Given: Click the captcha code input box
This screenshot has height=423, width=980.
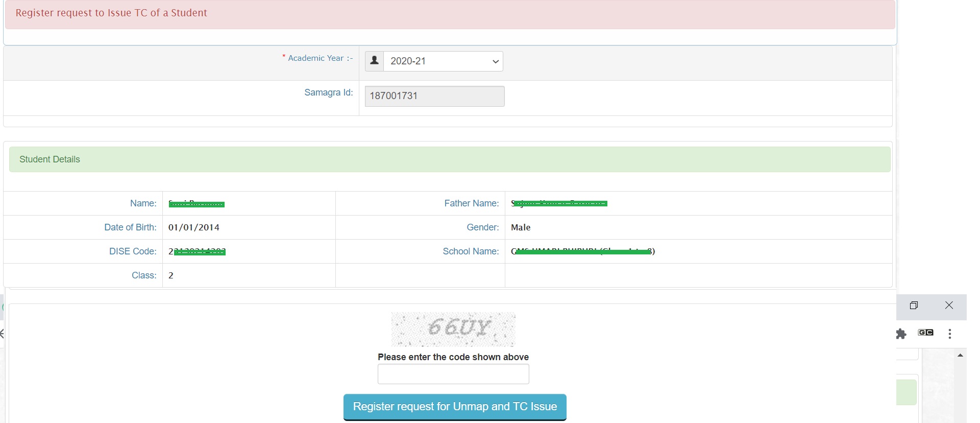Looking at the screenshot, I should click(453, 374).
